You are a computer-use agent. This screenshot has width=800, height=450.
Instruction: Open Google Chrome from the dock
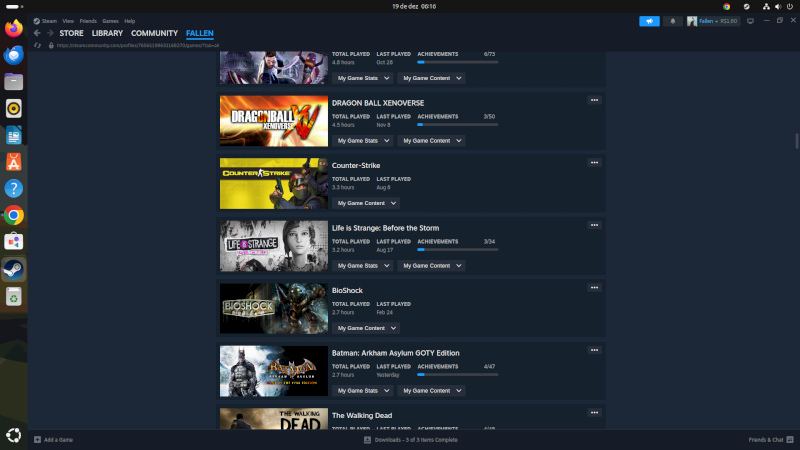(x=13, y=215)
